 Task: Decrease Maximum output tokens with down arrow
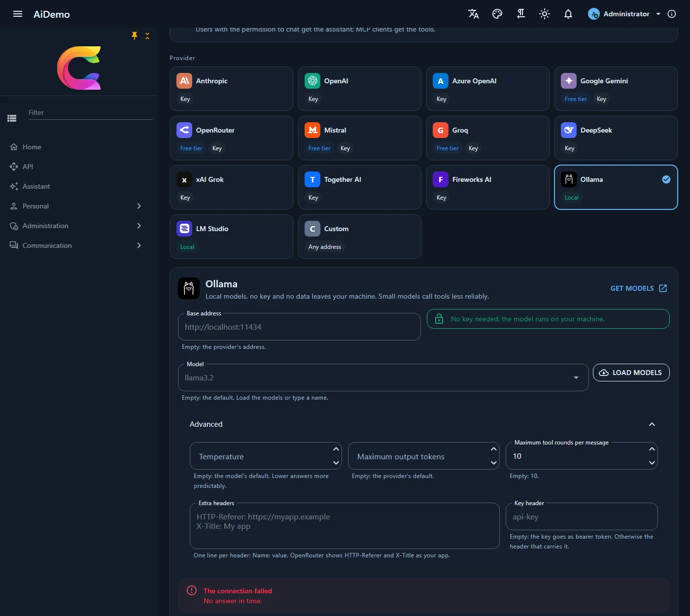point(494,463)
